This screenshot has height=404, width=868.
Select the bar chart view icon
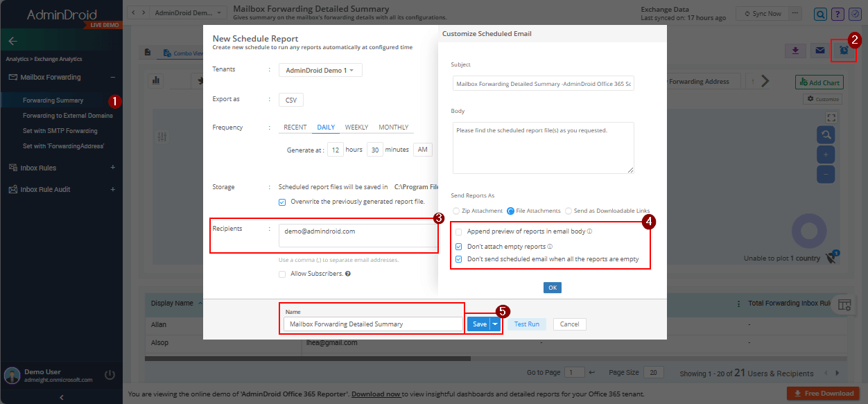[156, 80]
